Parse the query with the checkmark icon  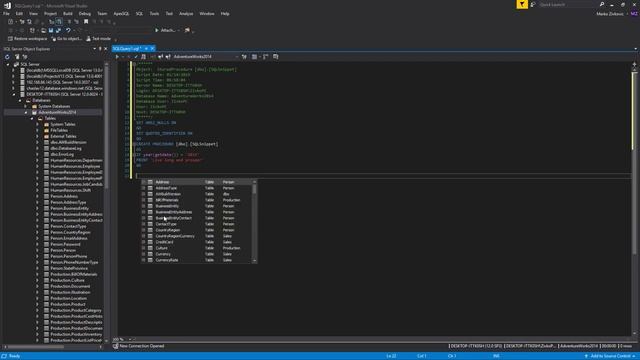coord(136,57)
